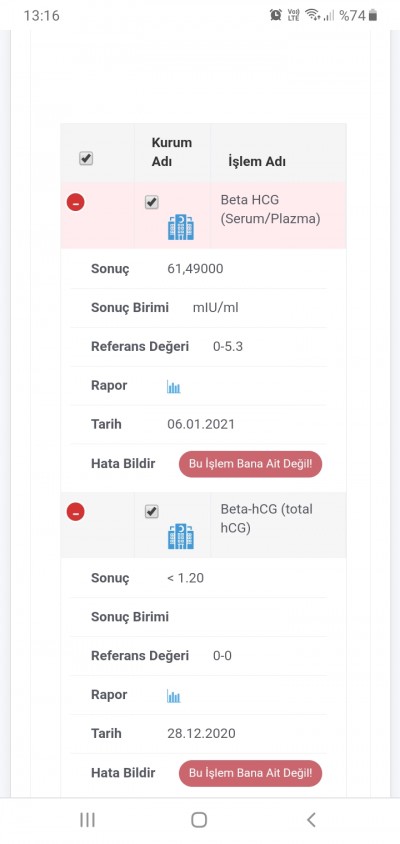This screenshot has width=400, height=844.
Task: Tap Android home navigation button
Action: [199, 820]
